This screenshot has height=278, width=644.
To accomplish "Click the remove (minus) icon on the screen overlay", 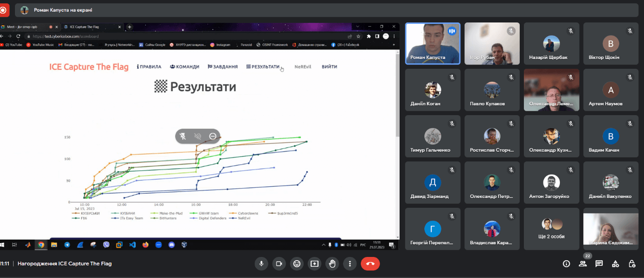I will 213,136.
